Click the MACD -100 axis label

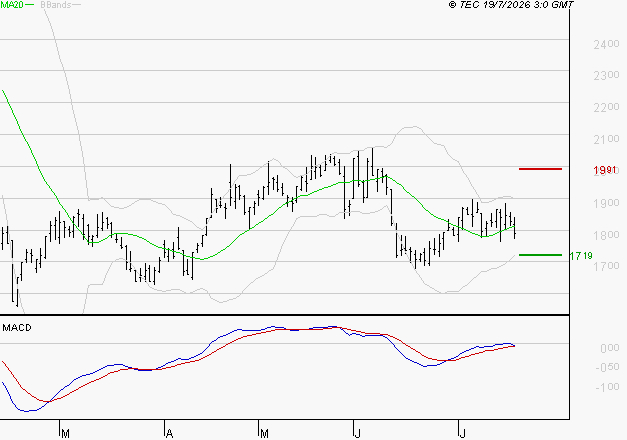tap(607, 387)
